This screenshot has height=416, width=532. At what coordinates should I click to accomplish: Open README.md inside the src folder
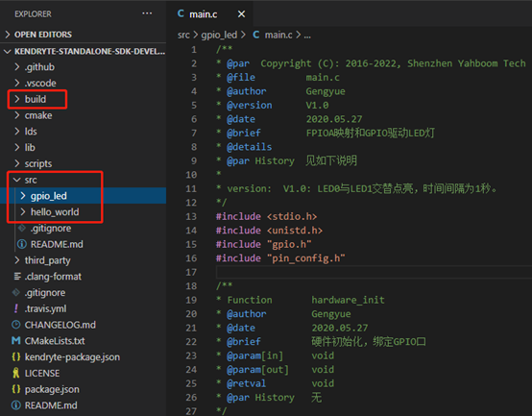[57, 244]
